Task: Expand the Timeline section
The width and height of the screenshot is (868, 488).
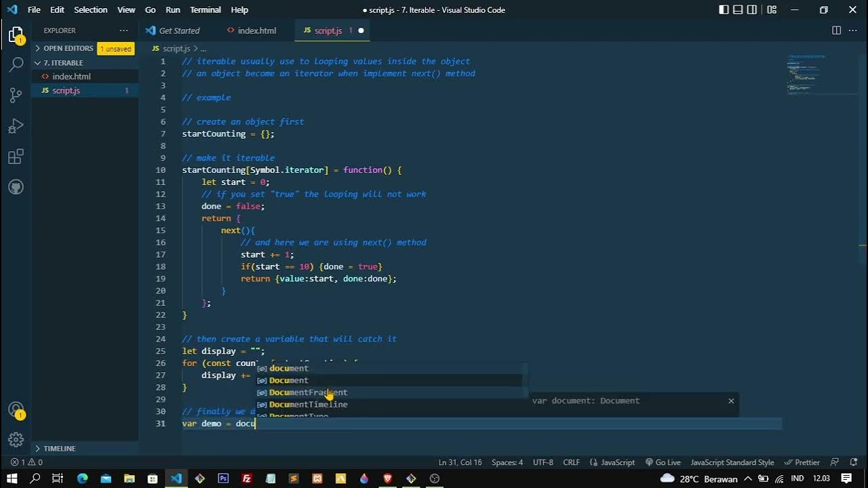Action: pyautogui.click(x=60, y=449)
